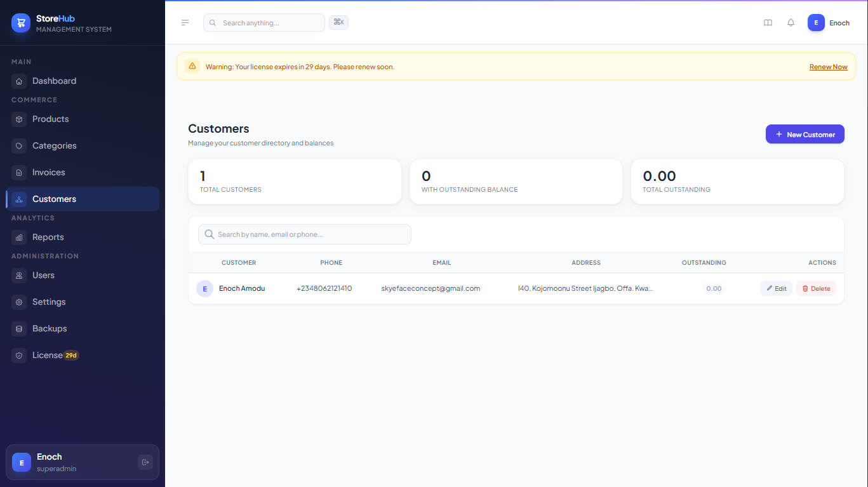Click the 29d license badge
The height and width of the screenshot is (487, 868).
71,356
